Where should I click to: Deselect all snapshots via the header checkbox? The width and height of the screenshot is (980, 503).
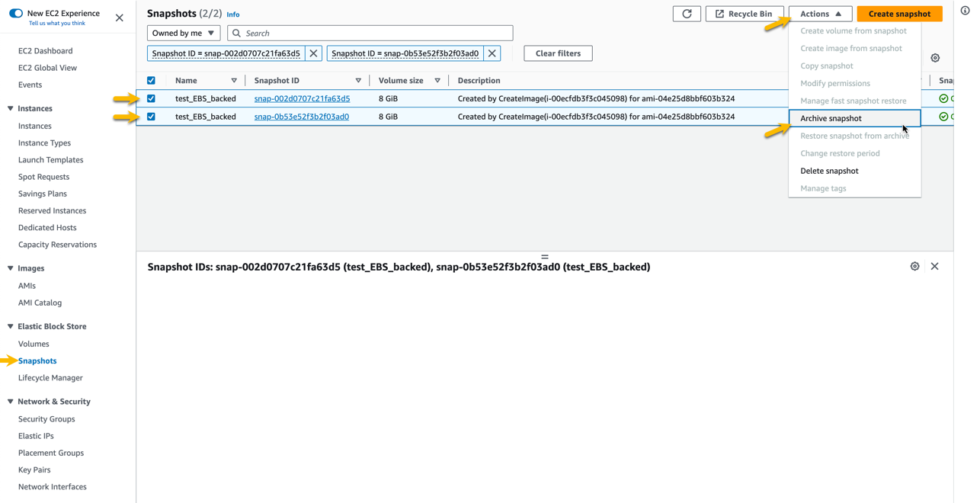tap(151, 79)
